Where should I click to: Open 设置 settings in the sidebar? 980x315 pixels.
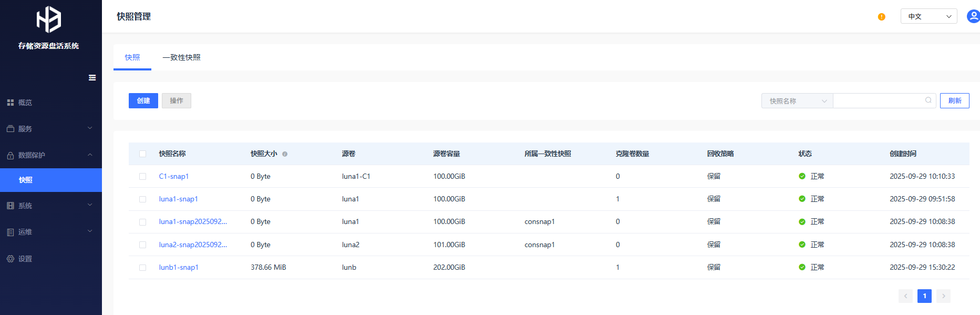click(25, 259)
